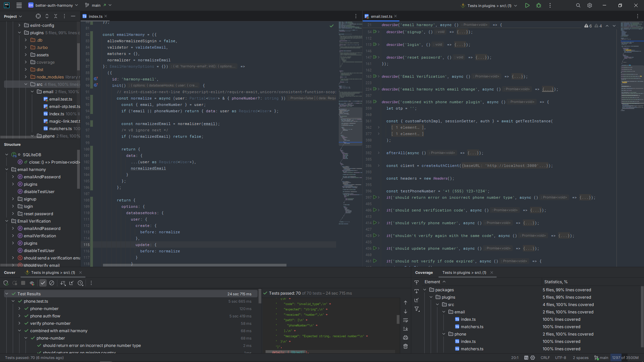Open Project panel options menu
The image size is (644, 362).
point(64,16)
